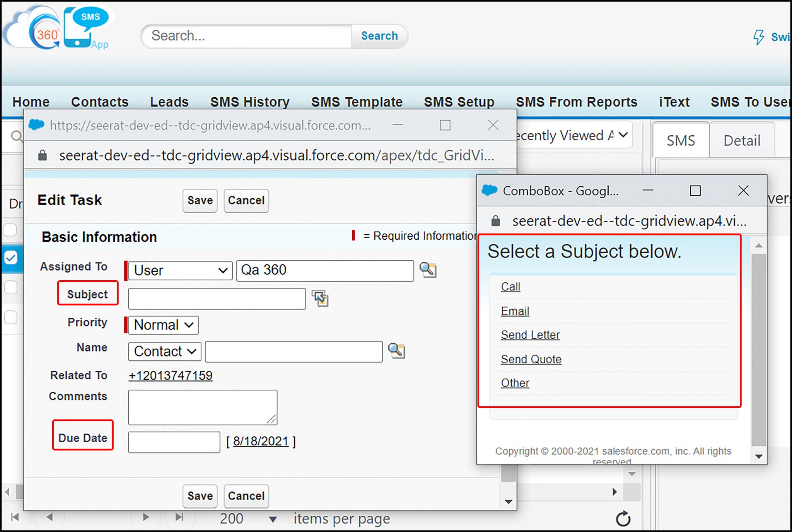Click the top Save button
Image resolution: width=792 pixels, height=532 pixels.
[x=200, y=200]
